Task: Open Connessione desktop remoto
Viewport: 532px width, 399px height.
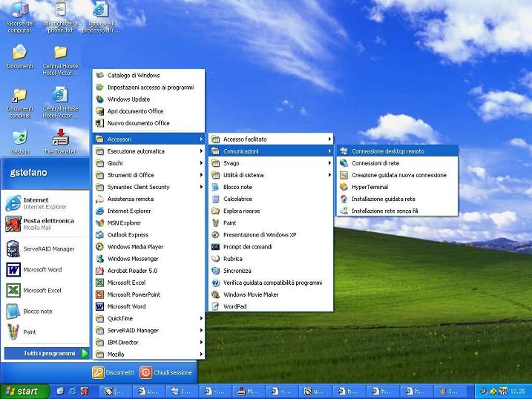Action: point(387,151)
